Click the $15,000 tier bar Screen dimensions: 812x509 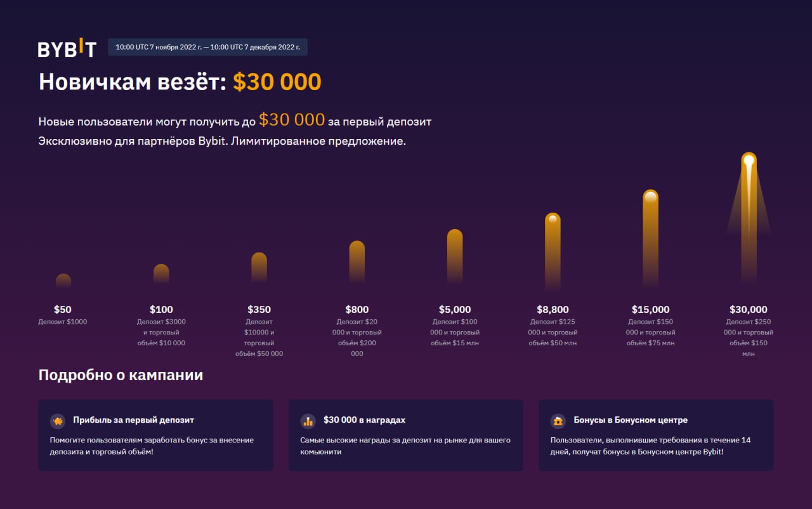[x=650, y=239]
